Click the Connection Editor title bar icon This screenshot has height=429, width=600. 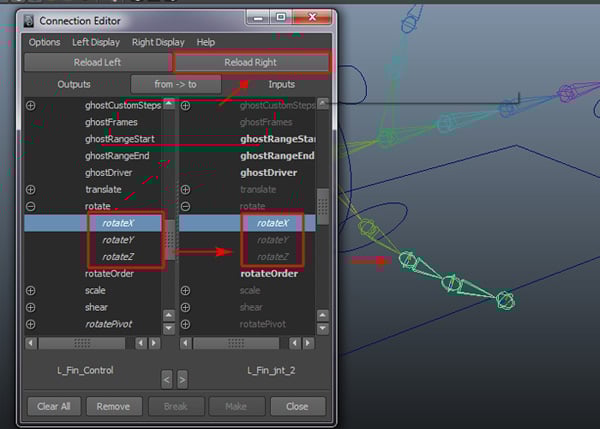pyautogui.click(x=29, y=21)
